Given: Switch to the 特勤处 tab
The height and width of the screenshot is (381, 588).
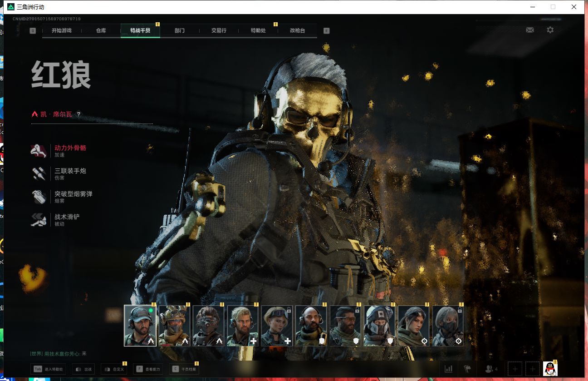Looking at the screenshot, I should click(x=258, y=31).
